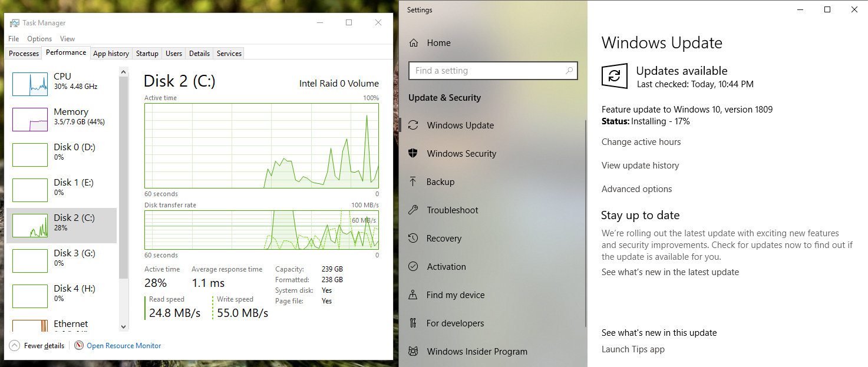
Task: Switch to the Processes tab
Action: (23, 53)
